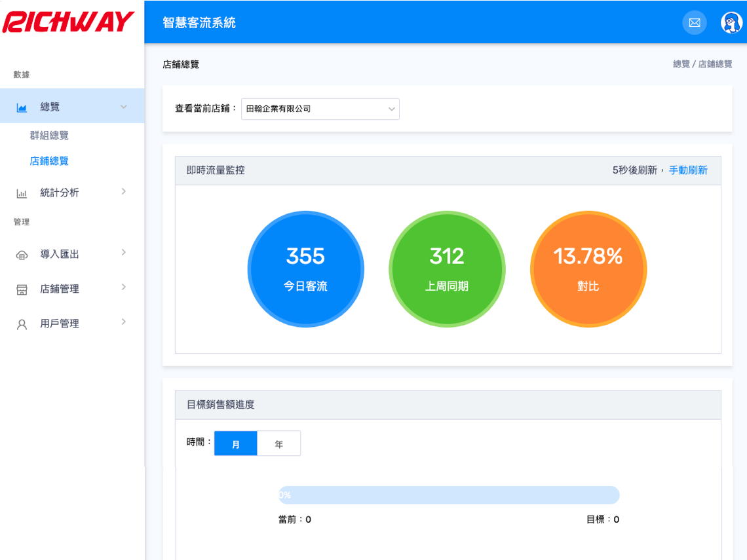
Task: Click the 總覽 breadcrumb link
Action: click(681, 64)
